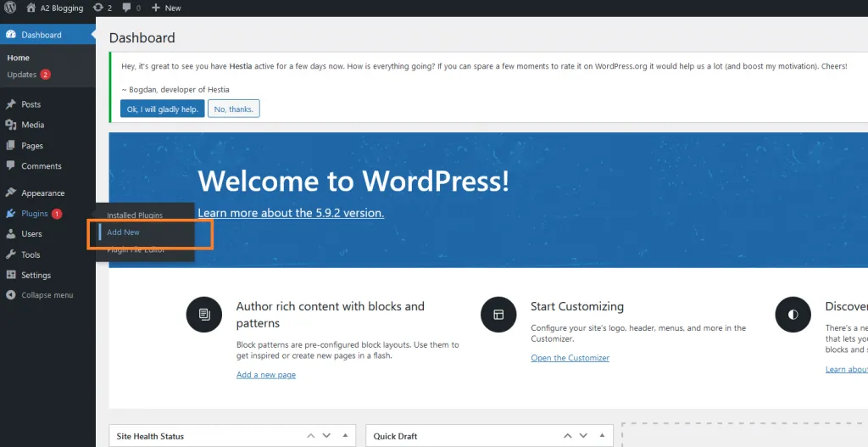Open the Settings sidebar icon

coord(10,276)
